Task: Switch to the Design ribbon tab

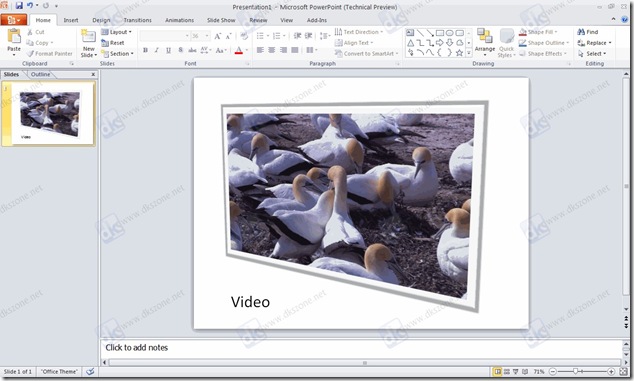Action: (101, 20)
